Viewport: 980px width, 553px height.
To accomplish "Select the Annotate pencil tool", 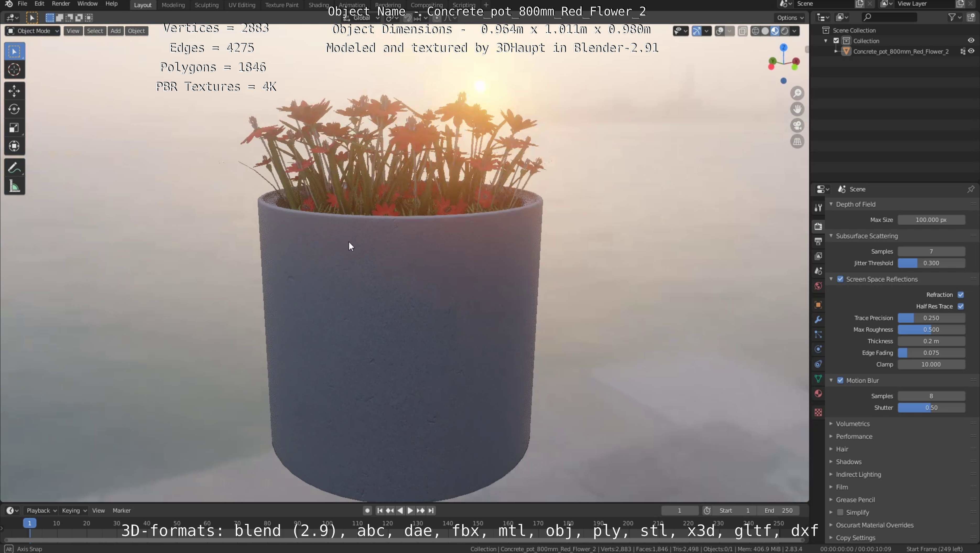I will click(14, 168).
